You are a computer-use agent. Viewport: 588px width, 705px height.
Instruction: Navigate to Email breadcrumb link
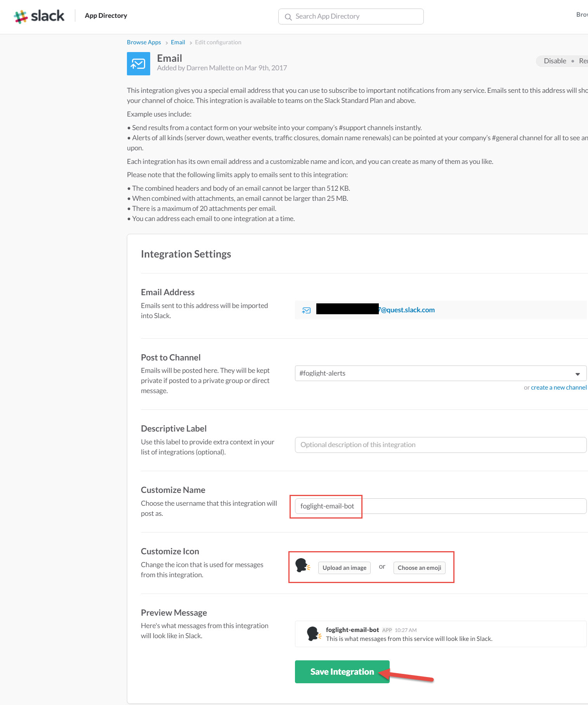pyautogui.click(x=178, y=42)
